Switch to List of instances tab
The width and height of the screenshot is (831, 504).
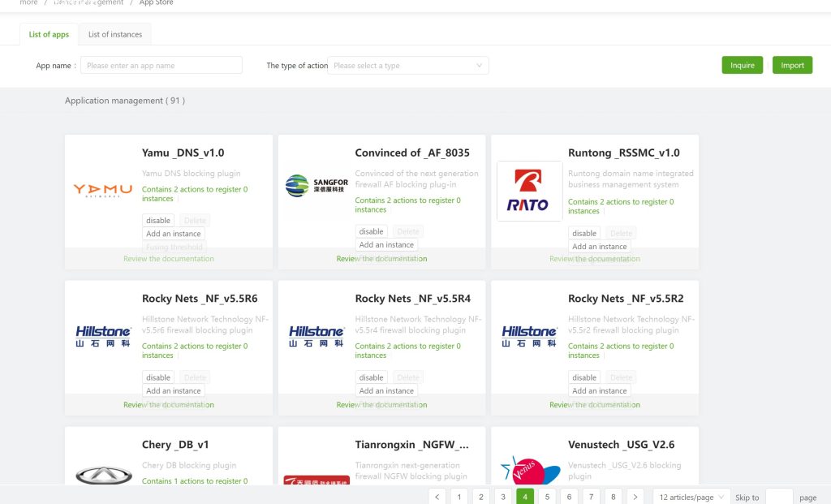coord(115,34)
